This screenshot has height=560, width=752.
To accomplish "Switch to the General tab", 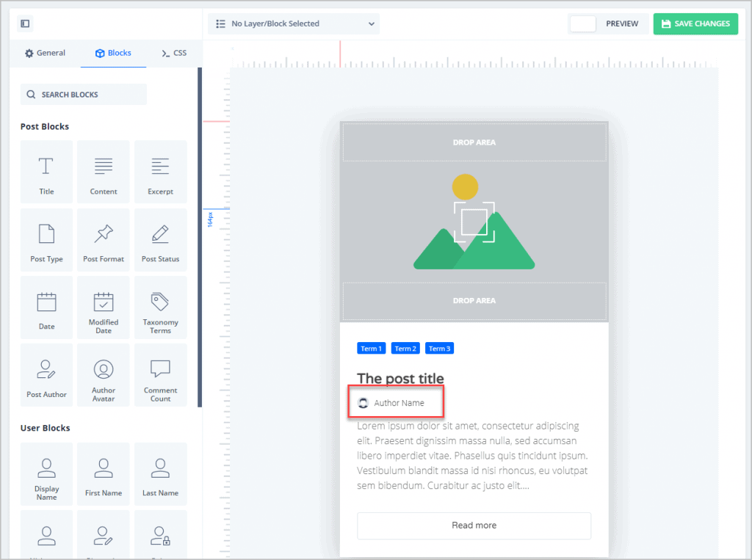I will pyautogui.click(x=45, y=53).
